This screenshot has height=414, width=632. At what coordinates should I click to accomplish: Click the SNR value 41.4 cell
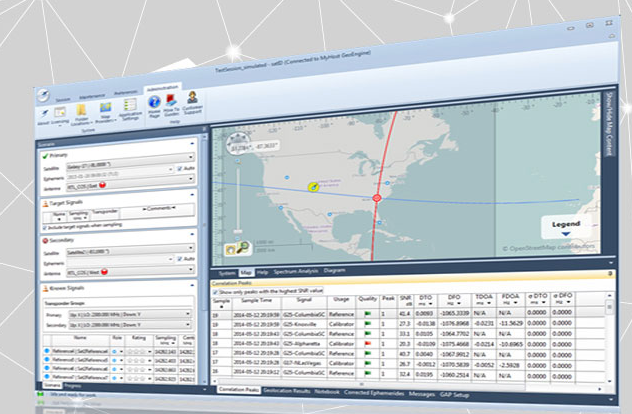[x=405, y=313]
